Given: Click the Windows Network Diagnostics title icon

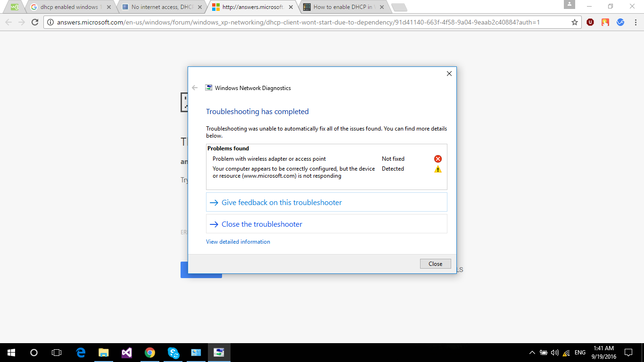Looking at the screenshot, I should 208,88.
